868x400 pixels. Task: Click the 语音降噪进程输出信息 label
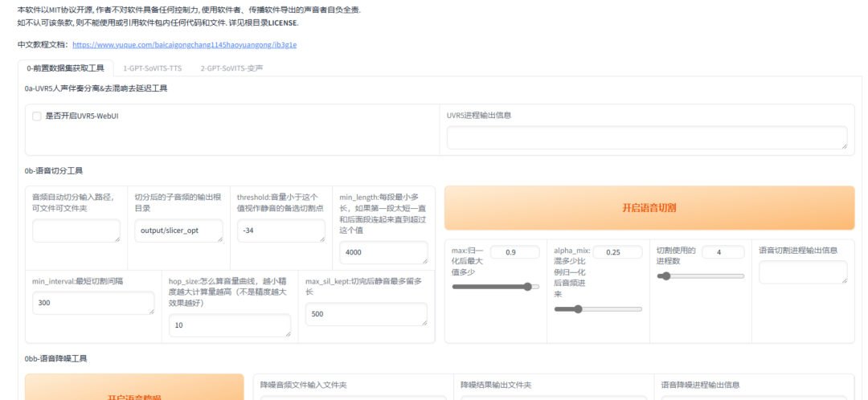pyautogui.click(x=700, y=385)
